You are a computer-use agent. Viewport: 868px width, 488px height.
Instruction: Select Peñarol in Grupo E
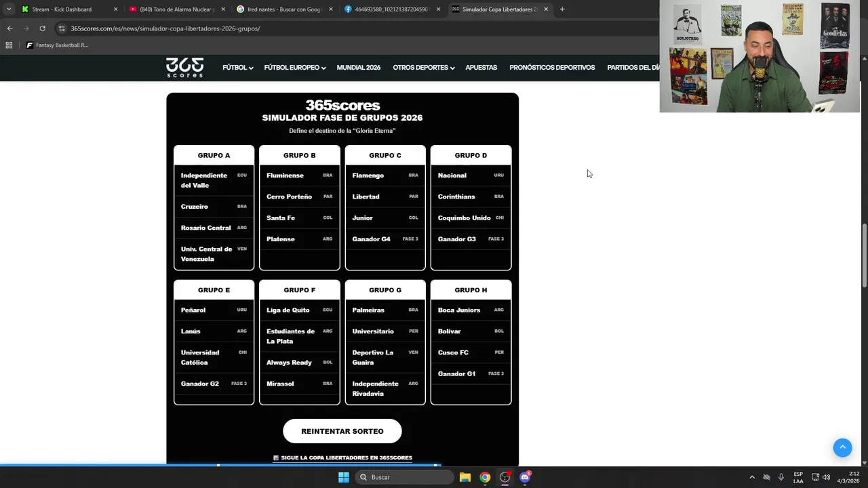(214, 310)
